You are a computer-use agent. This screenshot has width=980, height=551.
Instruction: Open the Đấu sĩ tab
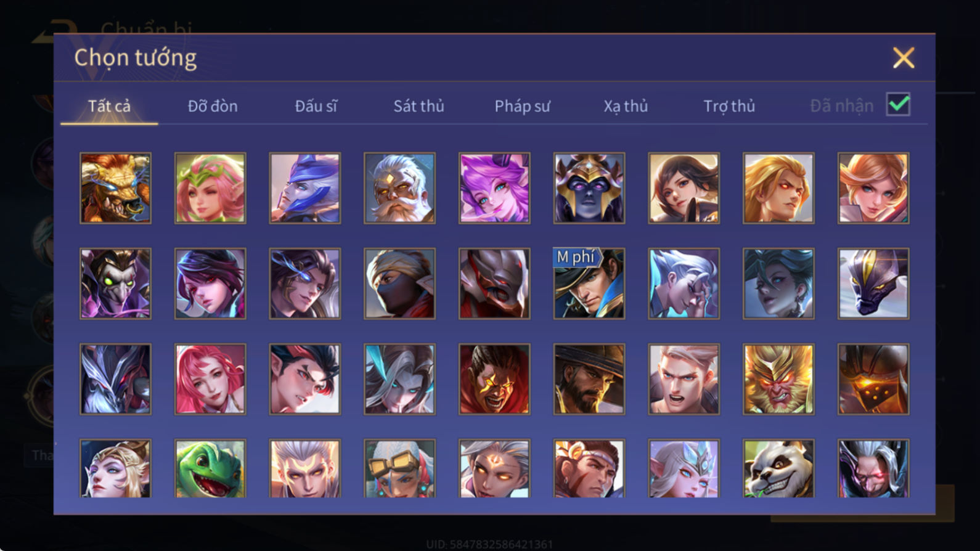pos(316,106)
